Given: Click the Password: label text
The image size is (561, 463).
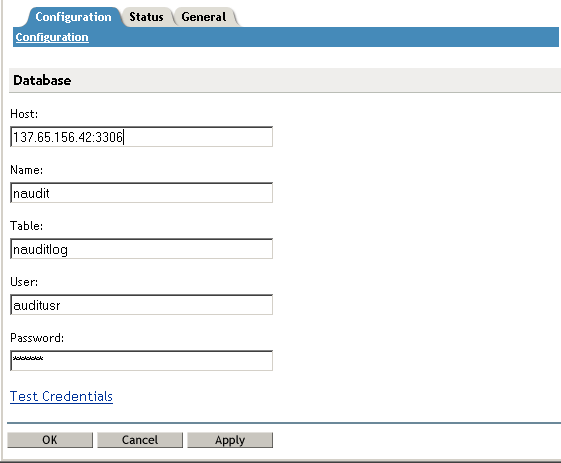Looking at the screenshot, I should [37, 338].
